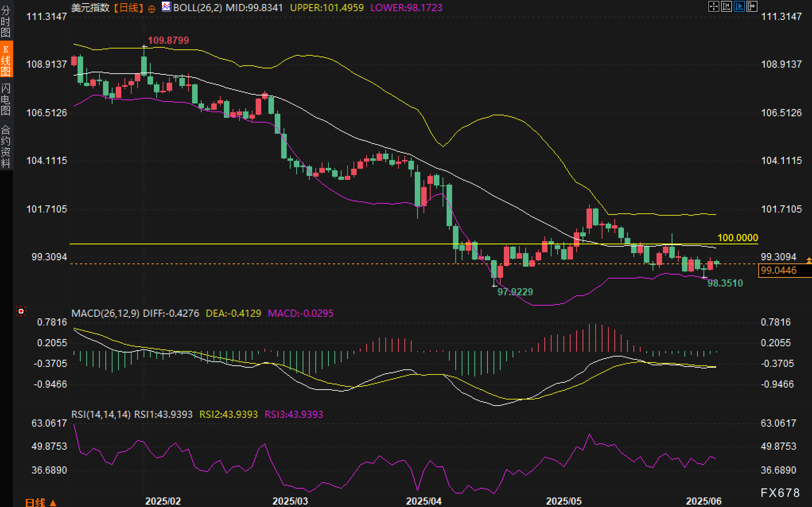Viewport: 812px width, 507px height.
Task: Click the blue highlighted play-axis icon
Action: click(739, 6)
